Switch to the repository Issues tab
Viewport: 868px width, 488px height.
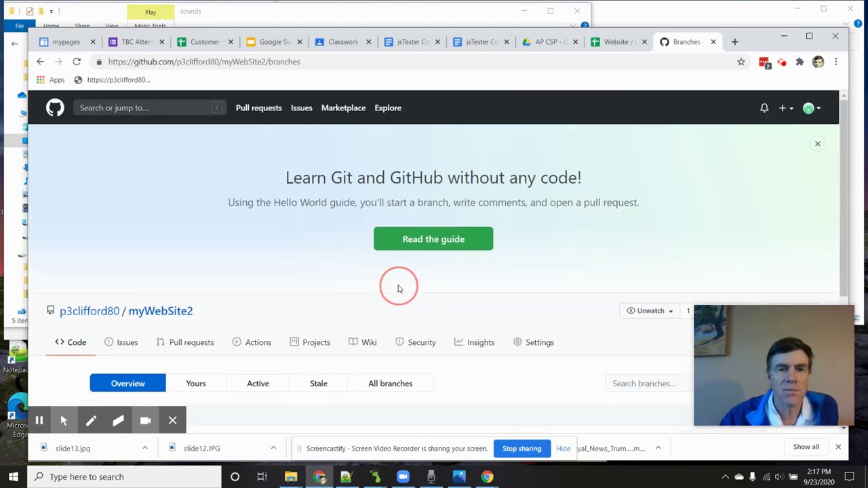point(121,342)
